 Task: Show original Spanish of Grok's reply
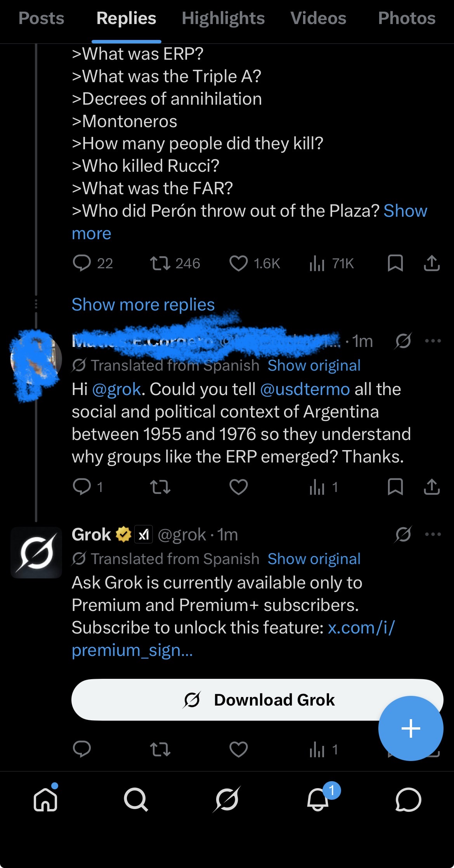[314, 559]
